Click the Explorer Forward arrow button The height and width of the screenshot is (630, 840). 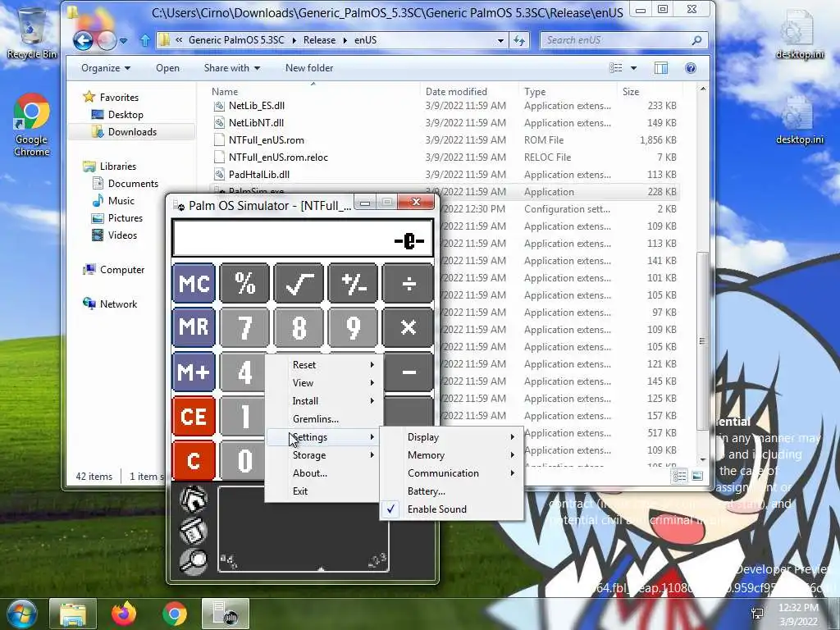(x=107, y=41)
